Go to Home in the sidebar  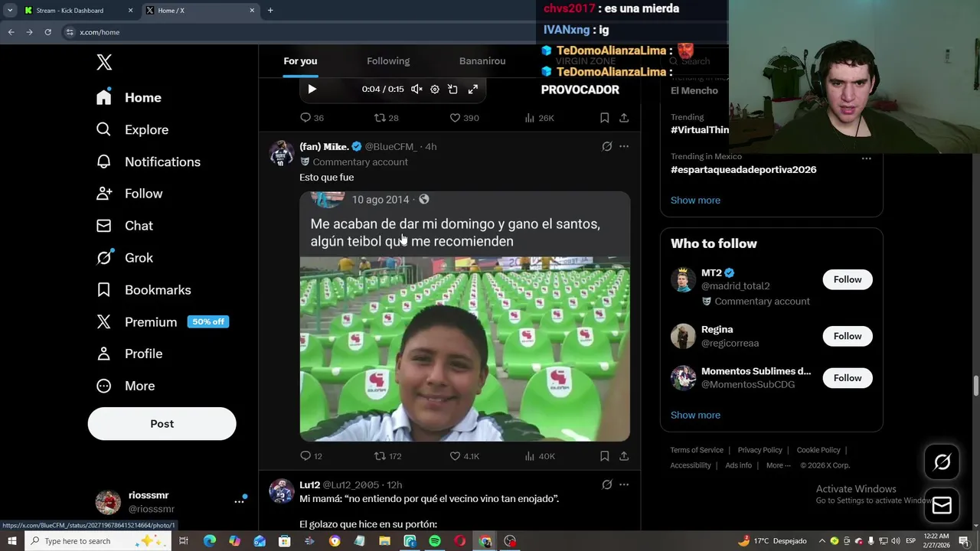(129, 97)
